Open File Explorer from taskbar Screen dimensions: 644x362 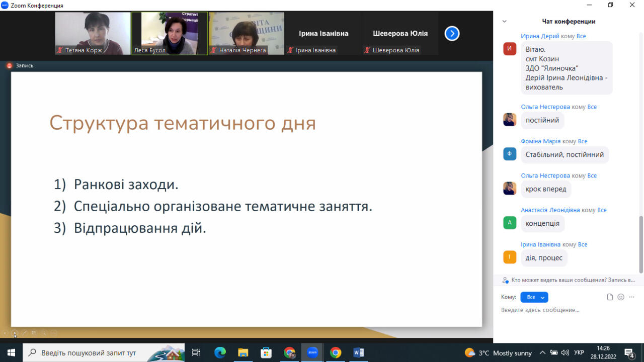[x=243, y=352]
